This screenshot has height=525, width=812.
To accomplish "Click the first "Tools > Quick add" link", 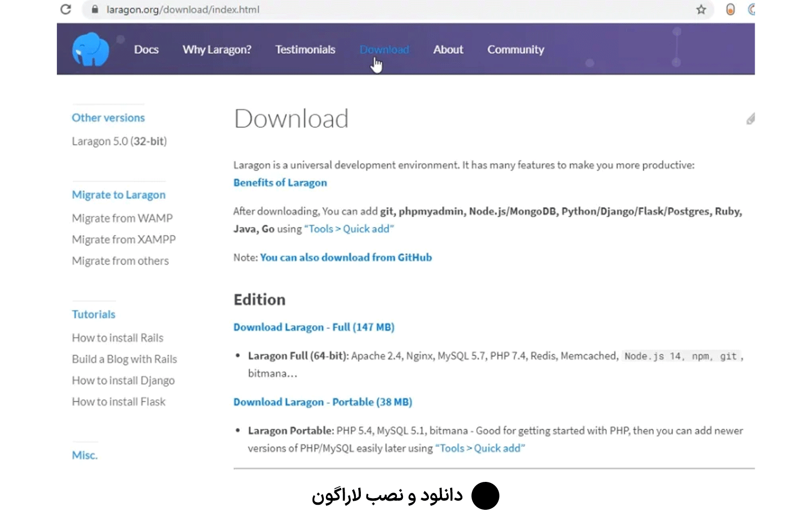I will (349, 229).
